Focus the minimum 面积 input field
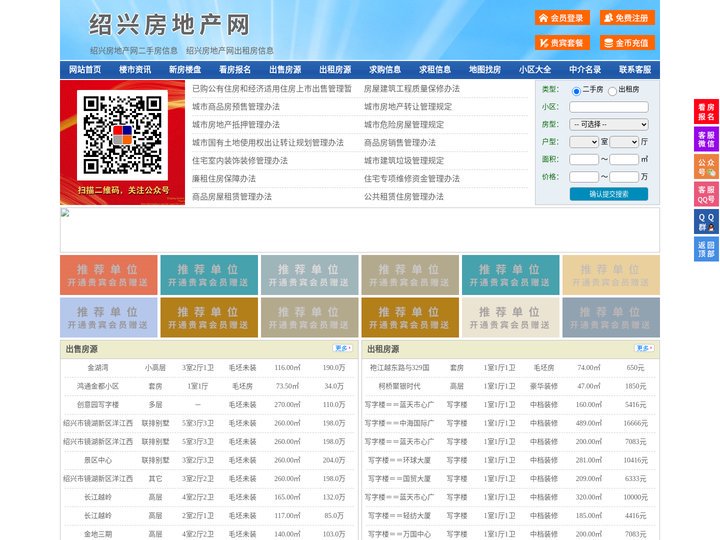The width and height of the screenshot is (720, 540). point(584,159)
